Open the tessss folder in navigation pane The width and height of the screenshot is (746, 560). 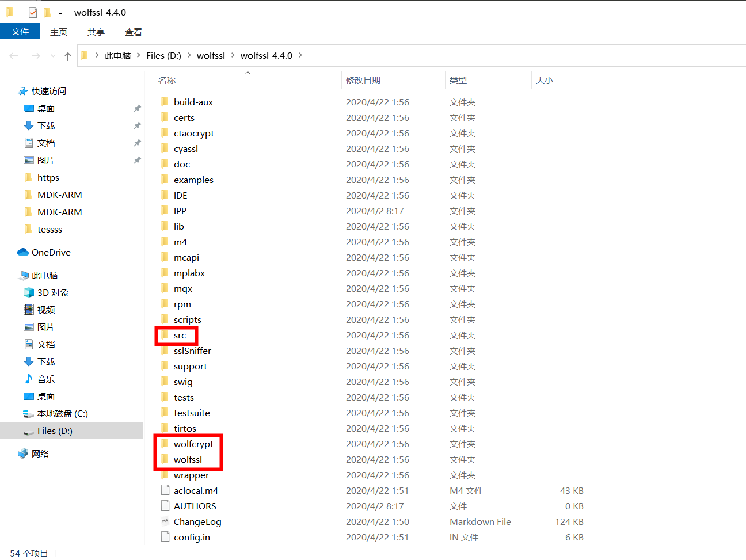pos(50,229)
